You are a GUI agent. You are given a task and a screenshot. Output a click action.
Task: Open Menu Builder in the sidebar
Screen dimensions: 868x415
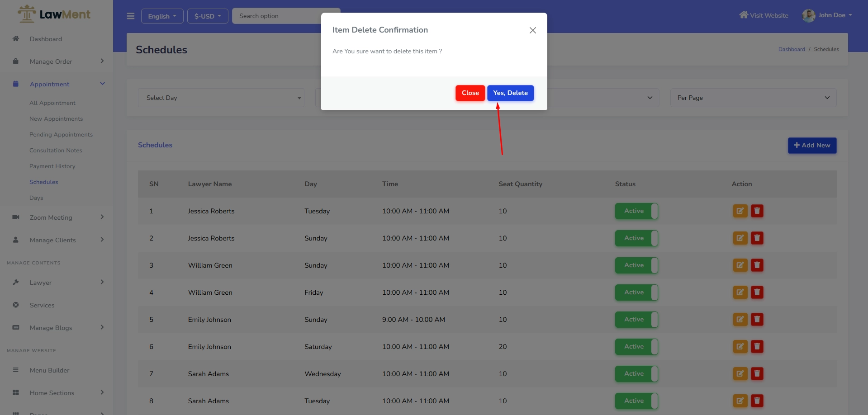pyautogui.click(x=49, y=370)
